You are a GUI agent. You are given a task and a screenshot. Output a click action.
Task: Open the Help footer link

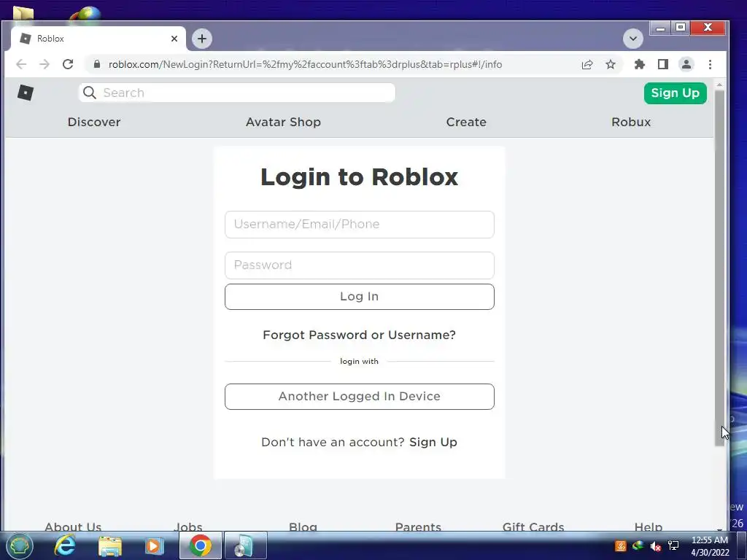(x=649, y=526)
